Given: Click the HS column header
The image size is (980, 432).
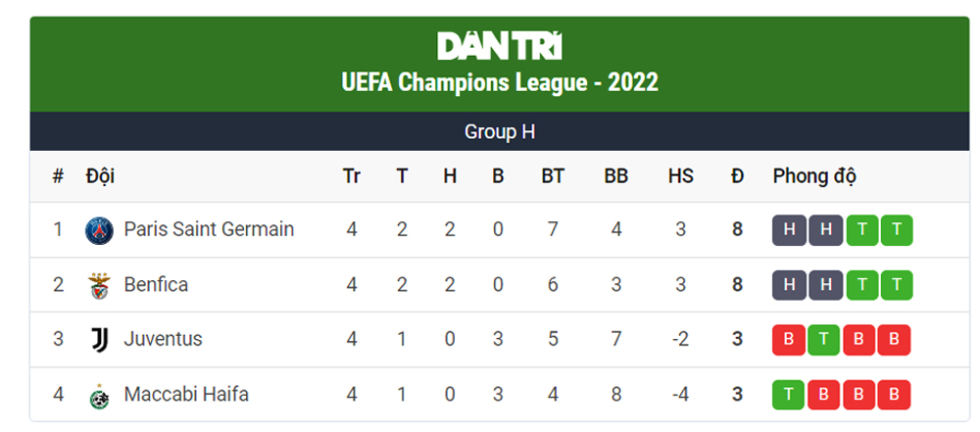Looking at the screenshot, I should coord(681,176).
